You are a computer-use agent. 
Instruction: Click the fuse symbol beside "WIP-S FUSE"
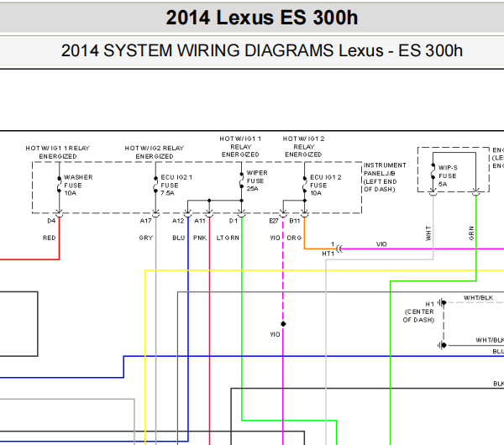pos(433,171)
